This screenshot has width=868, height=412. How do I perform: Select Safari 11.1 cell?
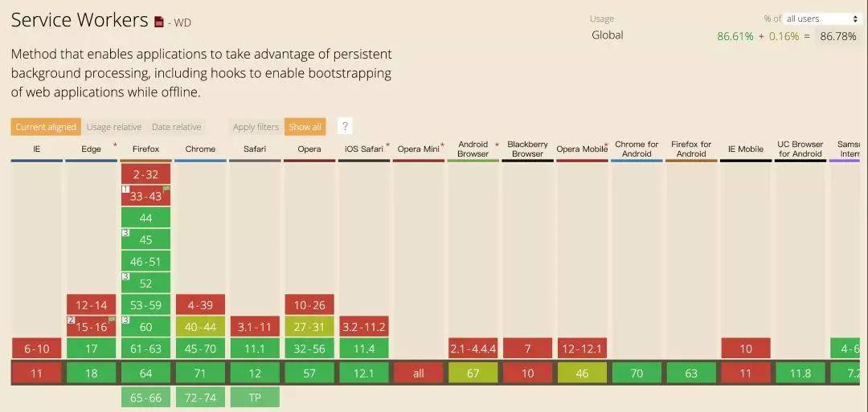tap(255, 349)
